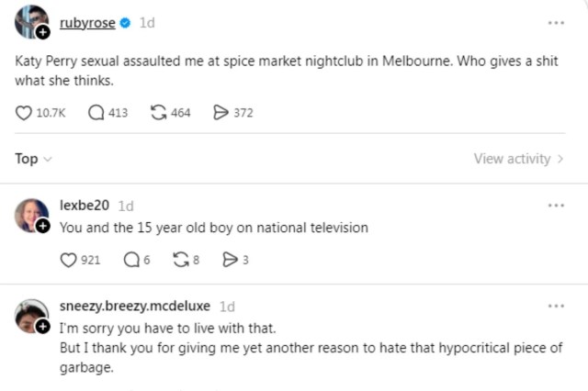Click the lexbe20 profile picture
Screen dimensions: 588x391
(x=30, y=215)
